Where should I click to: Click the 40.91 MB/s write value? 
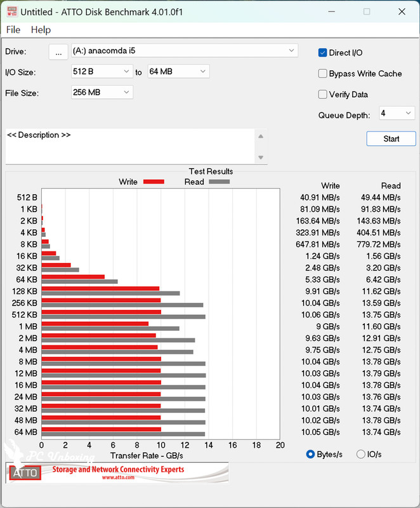pos(320,197)
